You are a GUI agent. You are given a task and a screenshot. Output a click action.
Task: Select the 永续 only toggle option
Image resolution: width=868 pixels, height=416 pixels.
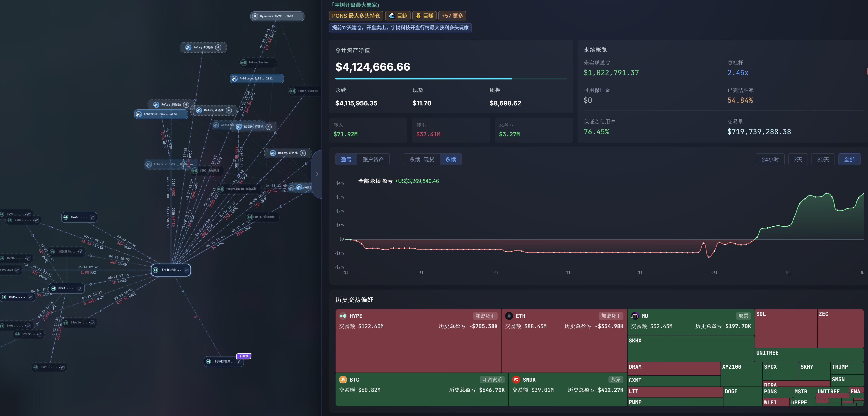click(x=451, y=160)
